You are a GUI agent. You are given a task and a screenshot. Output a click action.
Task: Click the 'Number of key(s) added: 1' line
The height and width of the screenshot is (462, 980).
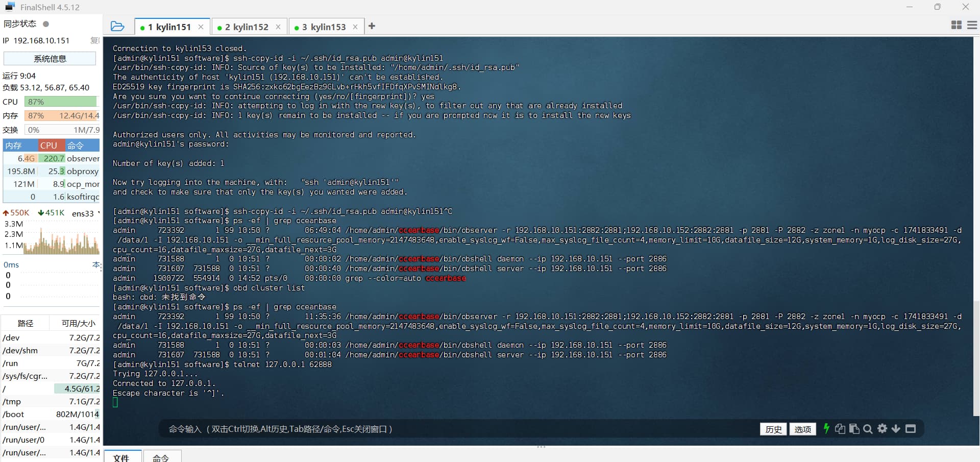(168, 163)
